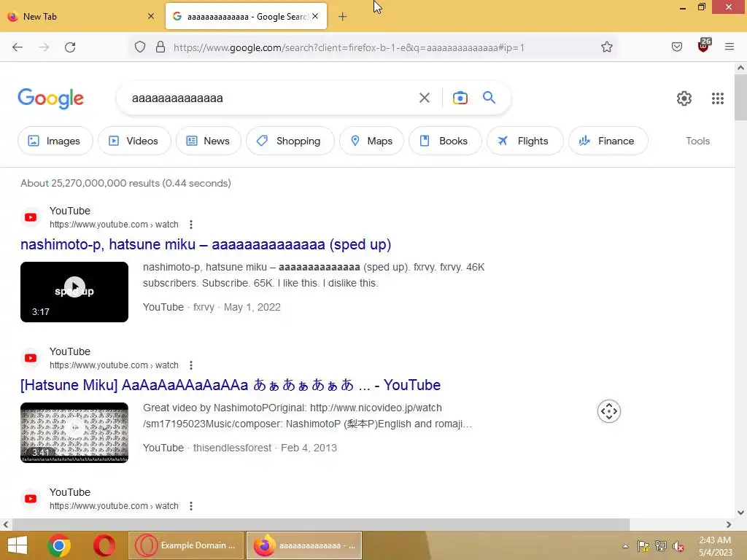Select the aaaaaaaaaaaaaa Google Search tab

(x=246, y=16)
